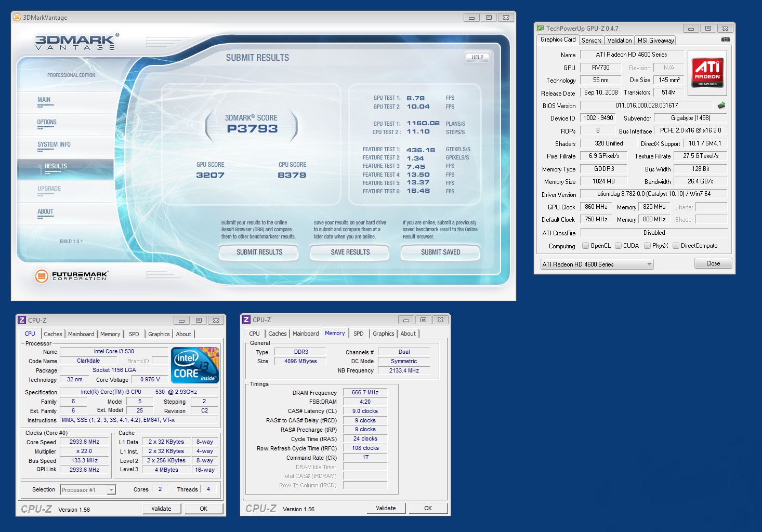Open the Validation tab in GPU-Z
The width and height of the screenshot is (762, 532).
(x=620, y=40)
